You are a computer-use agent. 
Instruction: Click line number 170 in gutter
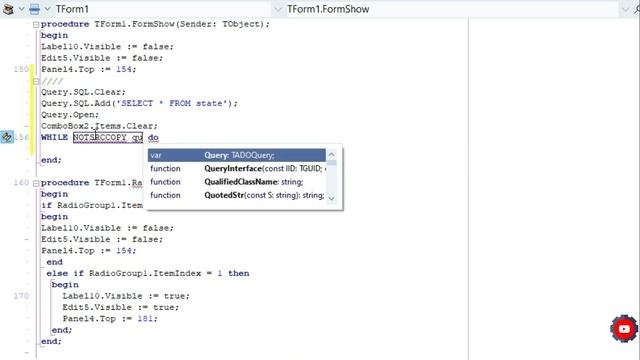coord(21,296)
